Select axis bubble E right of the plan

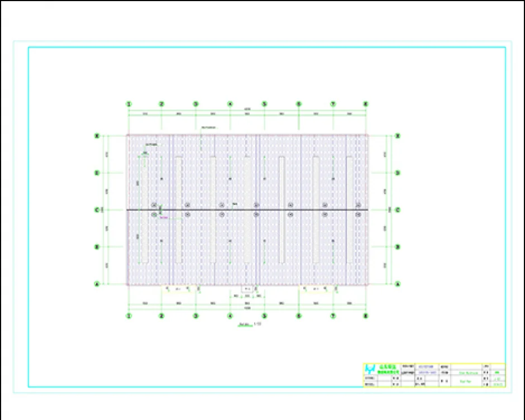pos(398,135)
